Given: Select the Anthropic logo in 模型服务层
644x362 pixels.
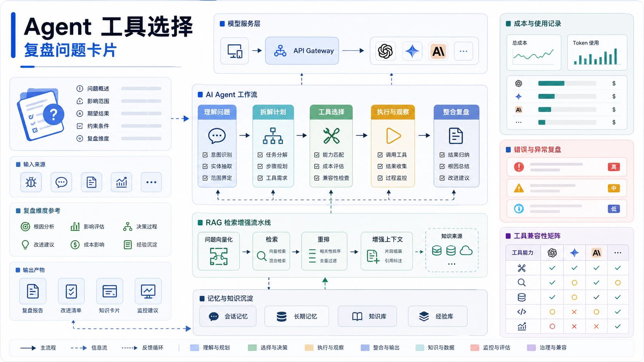Looking at the screenshot, I should pyautogui.click(x=439, y=51).
